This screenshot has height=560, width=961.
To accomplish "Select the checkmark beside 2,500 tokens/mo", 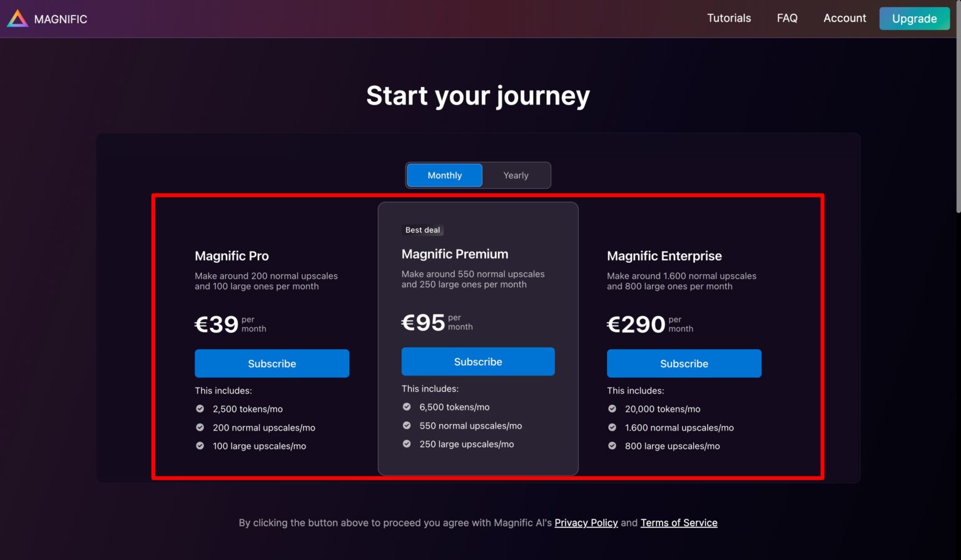I will [x=200, y=408].
